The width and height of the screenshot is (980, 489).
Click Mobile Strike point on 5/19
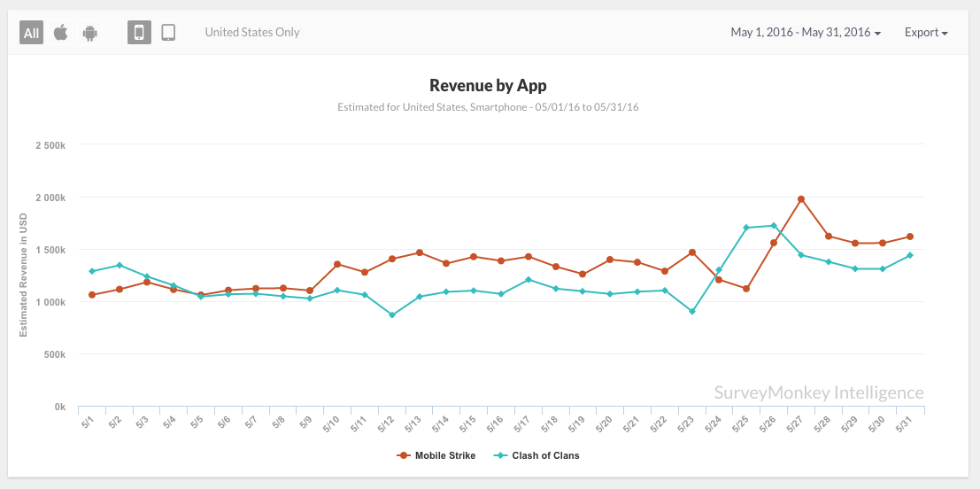pos(583,274)
